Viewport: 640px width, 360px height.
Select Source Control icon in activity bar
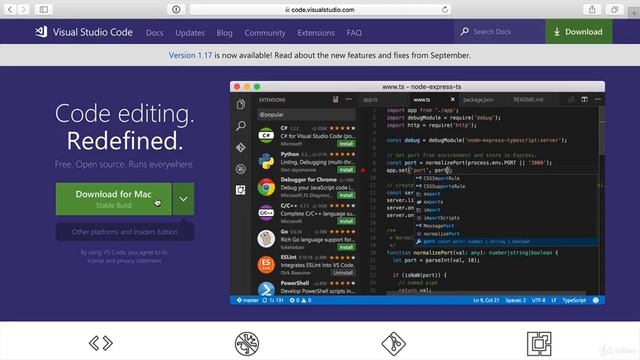click(241, 147)
